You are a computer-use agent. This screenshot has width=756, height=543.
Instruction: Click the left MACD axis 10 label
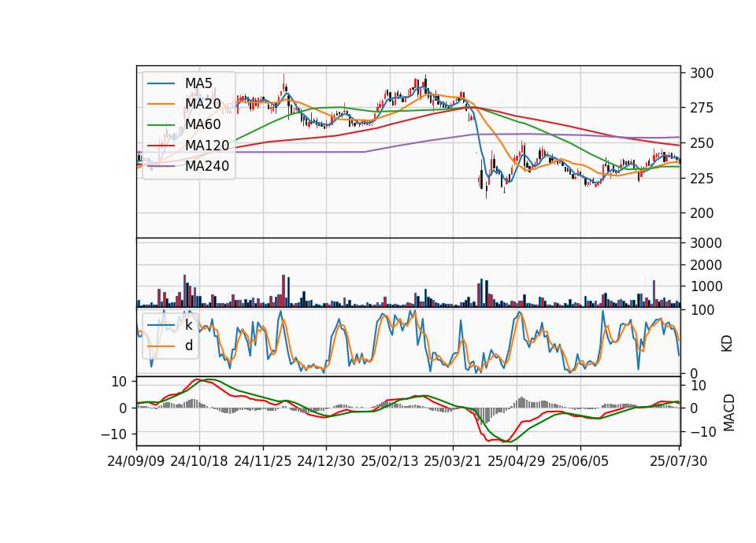click(119, 382)
